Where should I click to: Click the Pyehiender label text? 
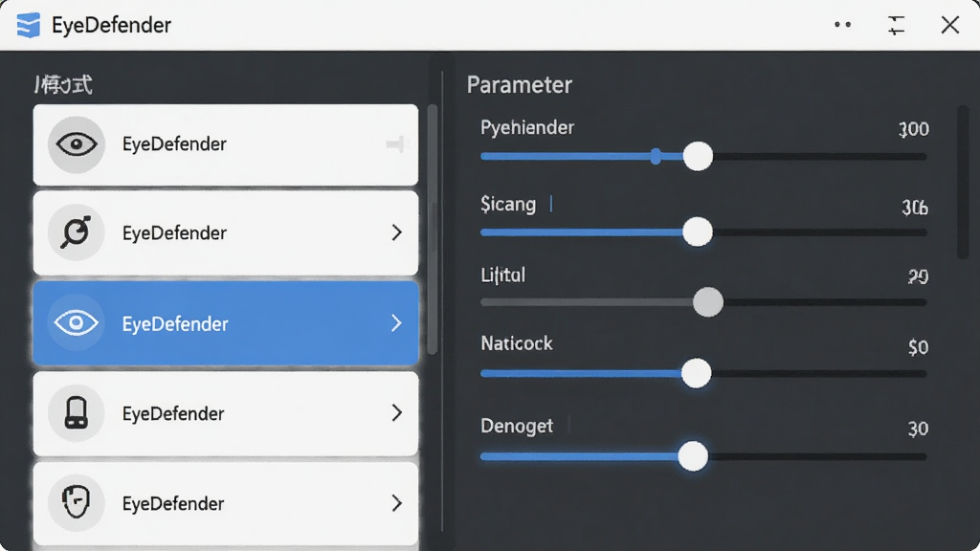pos(527,127)
